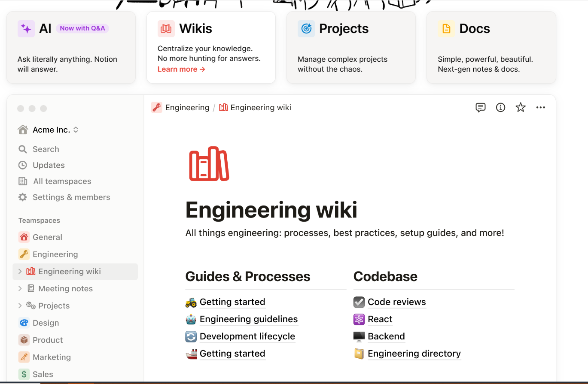Screen dimensions: 588x384
Task: Expand the Projects sidebar chevron
Action: 20,305
